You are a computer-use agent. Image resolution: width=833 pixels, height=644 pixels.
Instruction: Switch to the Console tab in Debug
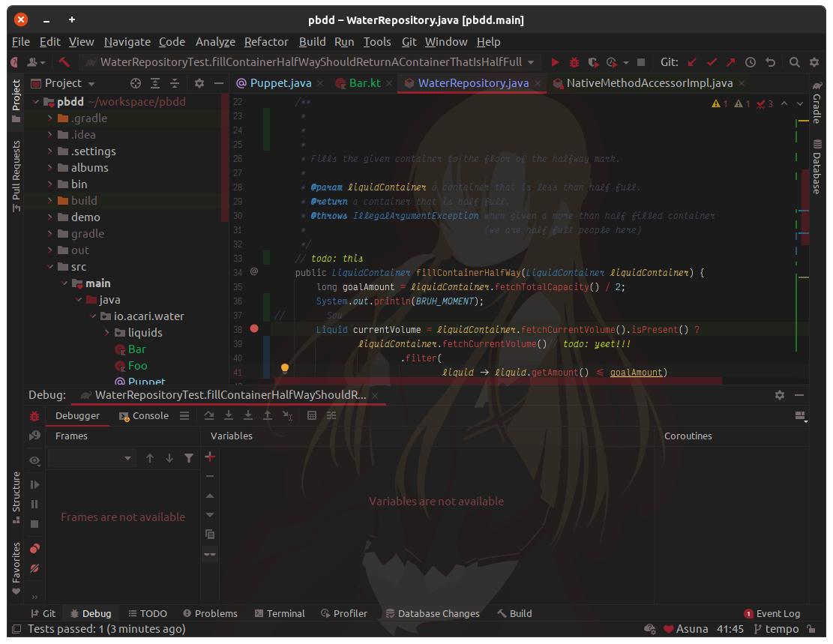tap(144, 416)
